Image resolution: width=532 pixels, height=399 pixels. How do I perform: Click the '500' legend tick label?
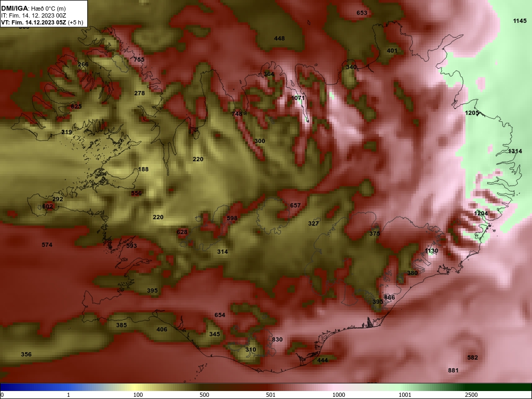click(204, 395)
